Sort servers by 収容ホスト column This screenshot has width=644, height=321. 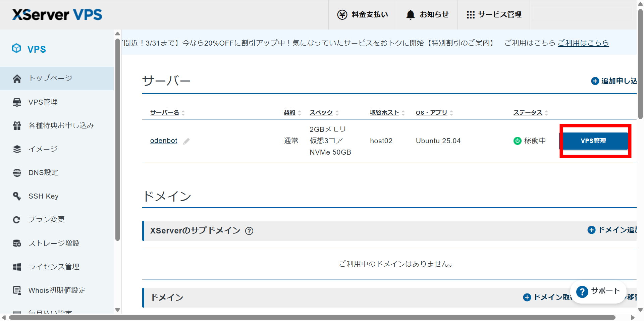[x=384, y=113]
